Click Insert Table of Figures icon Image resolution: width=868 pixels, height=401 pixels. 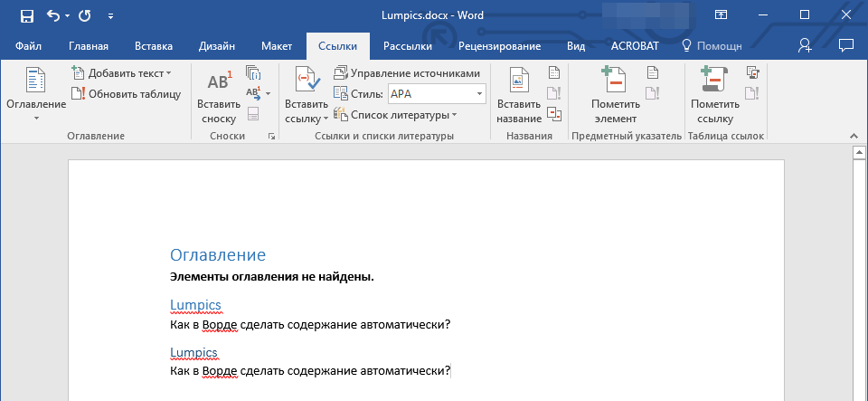coord(554,73)
